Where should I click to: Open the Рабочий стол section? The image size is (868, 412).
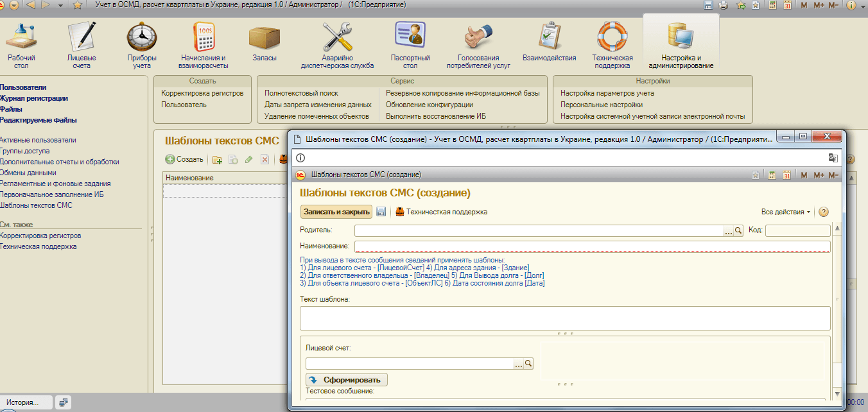pyautogui.click(x=21, y=44)
